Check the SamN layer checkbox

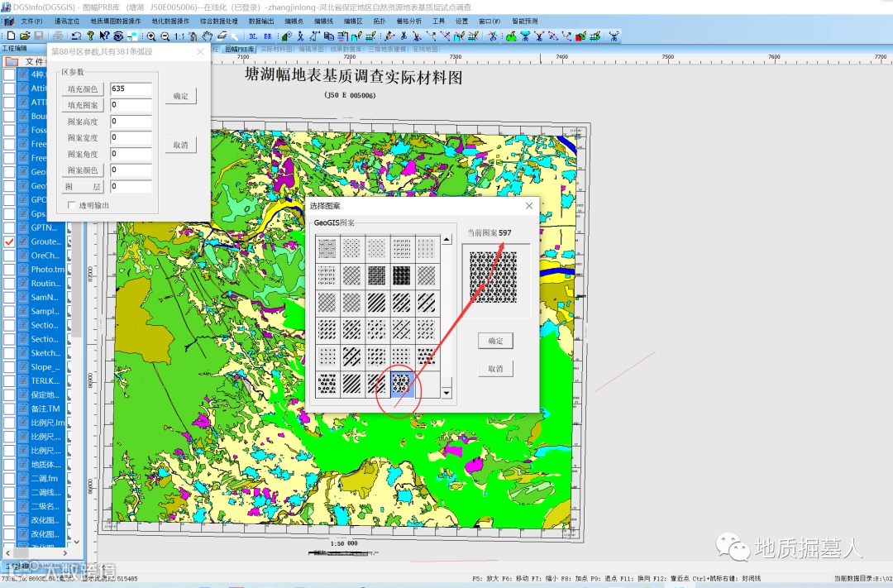(9, 298)
